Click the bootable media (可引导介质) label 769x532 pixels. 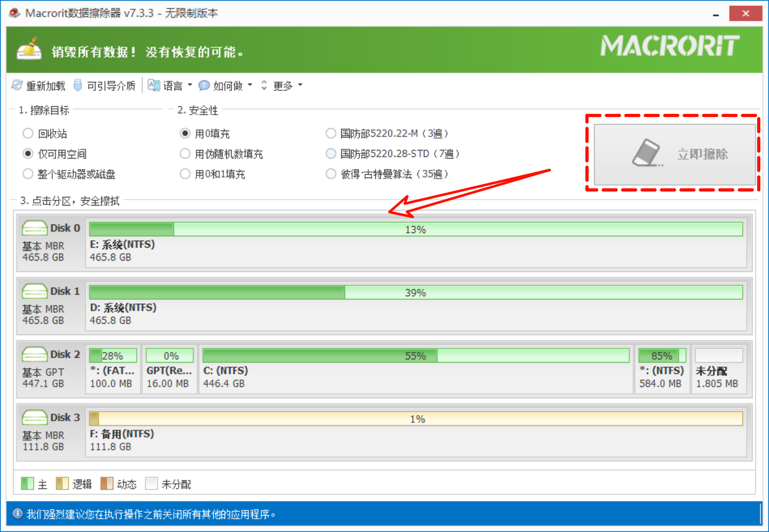tap(111, 86)
